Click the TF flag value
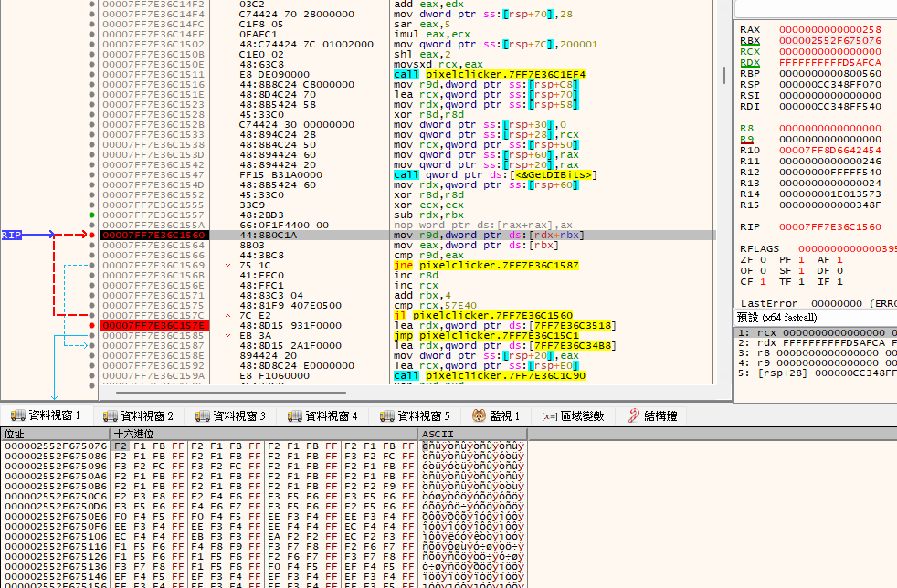Screen dimensions: 897x588 point(801,282)
